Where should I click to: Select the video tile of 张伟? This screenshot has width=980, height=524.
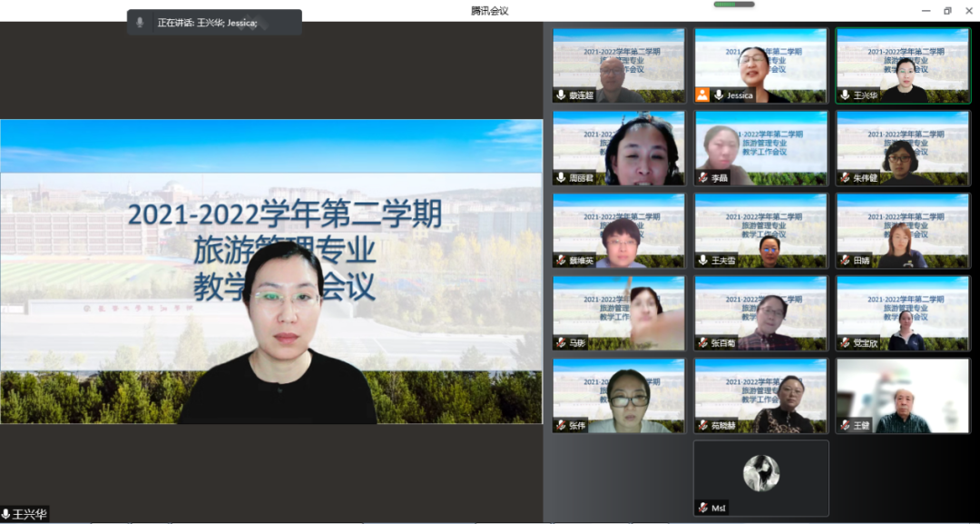(x=619, y=395)
